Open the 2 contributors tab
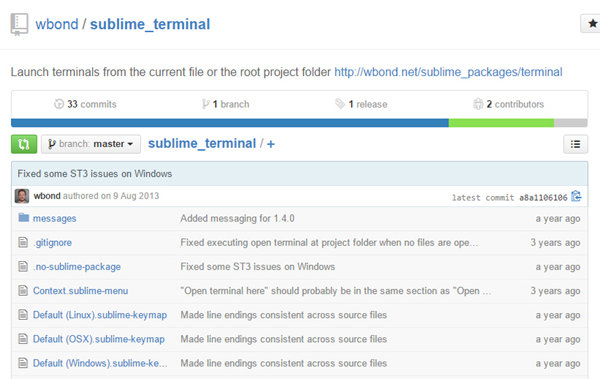600x379 pixels. click(x=509, y=104)
